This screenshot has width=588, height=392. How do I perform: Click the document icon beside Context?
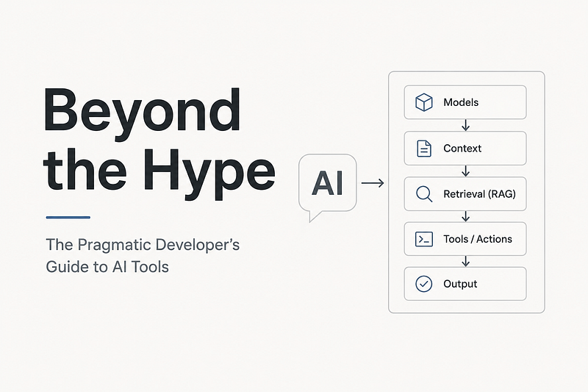pyautogui.click(x=424, y=149)
